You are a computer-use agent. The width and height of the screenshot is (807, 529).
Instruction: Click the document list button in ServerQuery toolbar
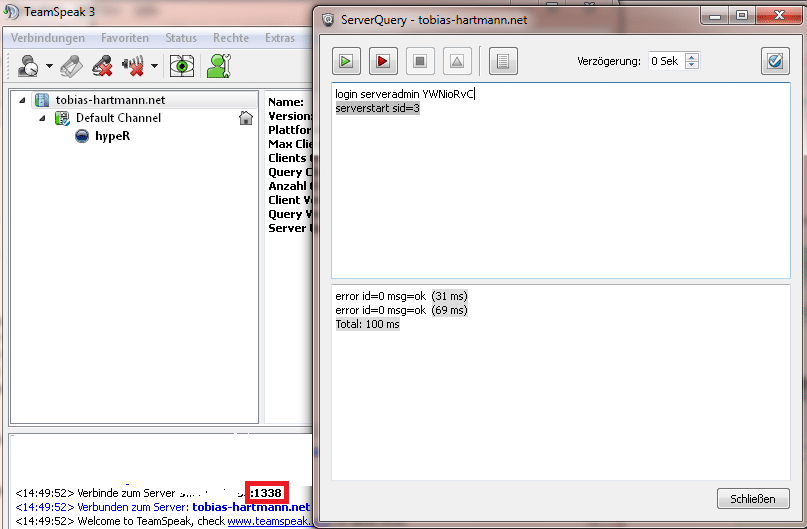pos(503,61)
